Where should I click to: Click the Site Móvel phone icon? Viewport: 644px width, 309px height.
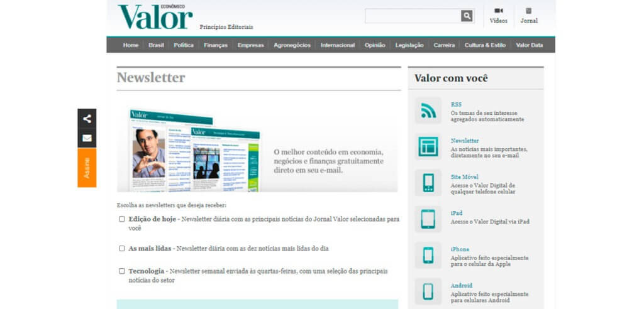(428, 183)
